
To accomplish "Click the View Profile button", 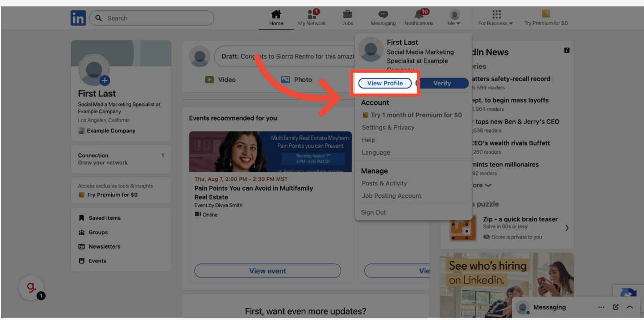I will coord(385,83).
